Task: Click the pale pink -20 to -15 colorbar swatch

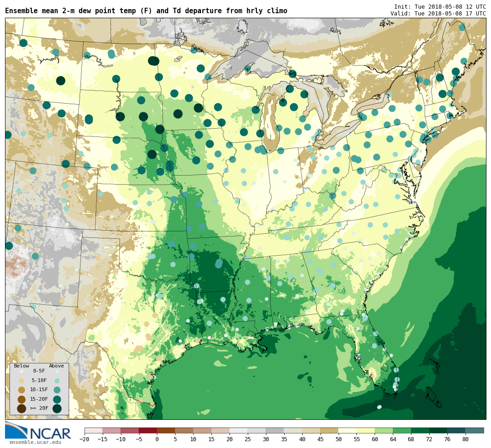Action: click(93, 430)
